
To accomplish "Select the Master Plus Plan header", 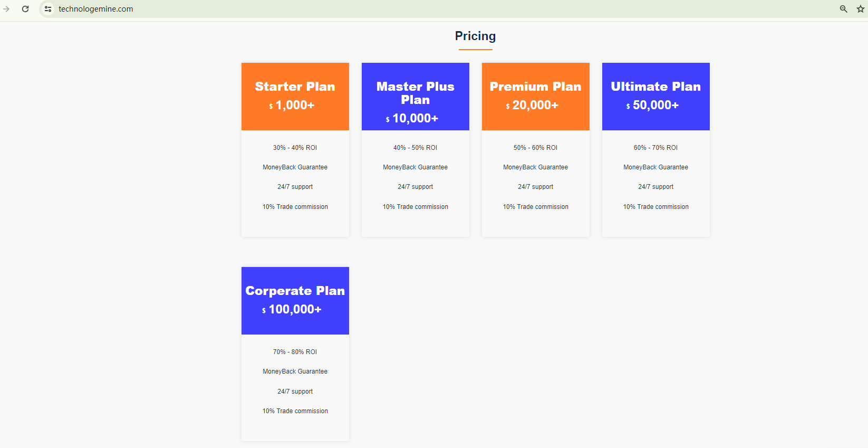I will (x=415, y=93).
